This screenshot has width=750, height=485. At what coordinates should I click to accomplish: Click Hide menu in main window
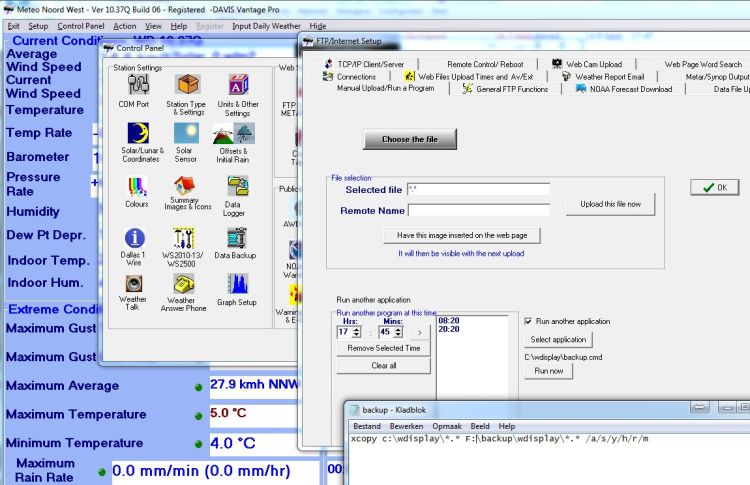click(318, 26)
